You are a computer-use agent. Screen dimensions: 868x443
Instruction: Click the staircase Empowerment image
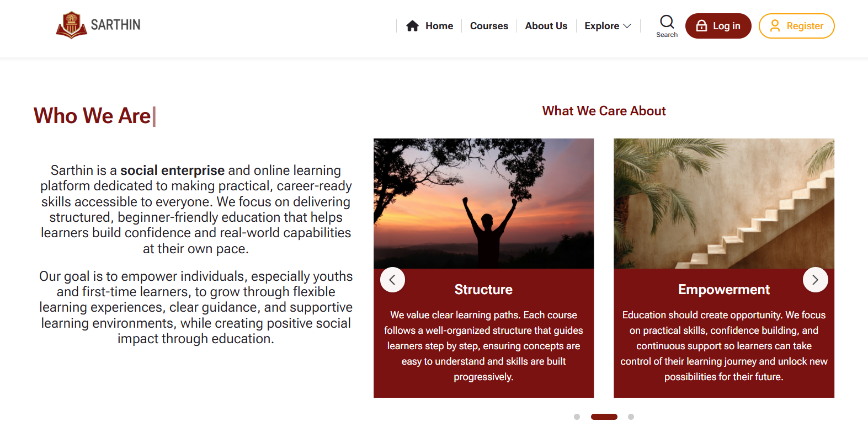[723, 204]
